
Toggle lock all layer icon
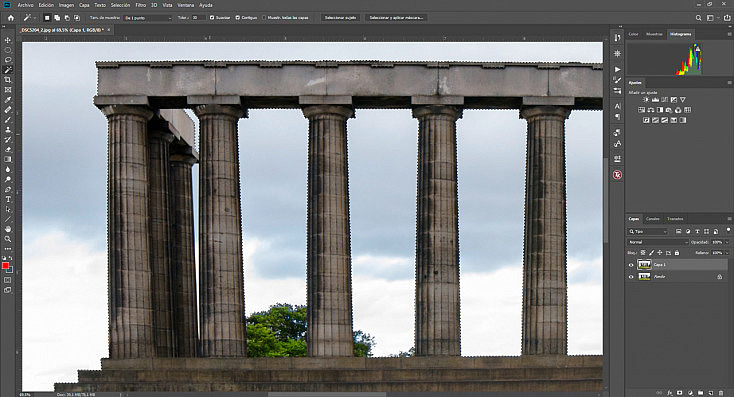[x=677, y=253]
